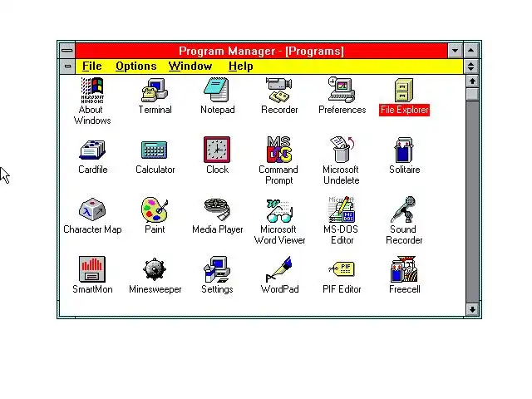
Task: Click the Recorder camera icon
Action: click(x=279, y=90)
